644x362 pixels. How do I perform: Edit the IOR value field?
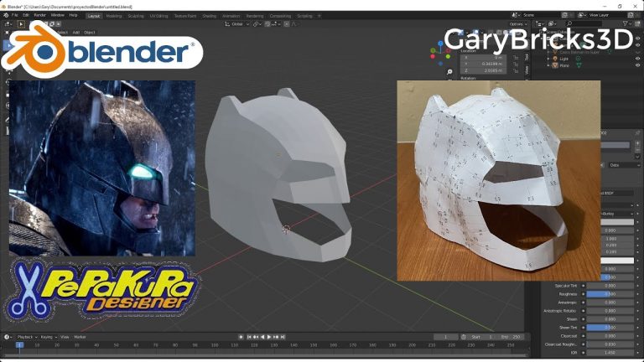coord(610,353)
